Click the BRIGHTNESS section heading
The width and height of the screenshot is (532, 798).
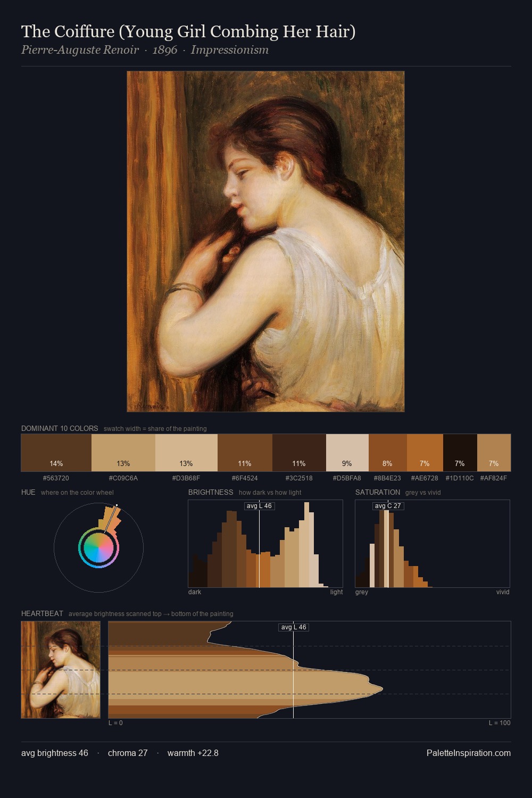211,492
